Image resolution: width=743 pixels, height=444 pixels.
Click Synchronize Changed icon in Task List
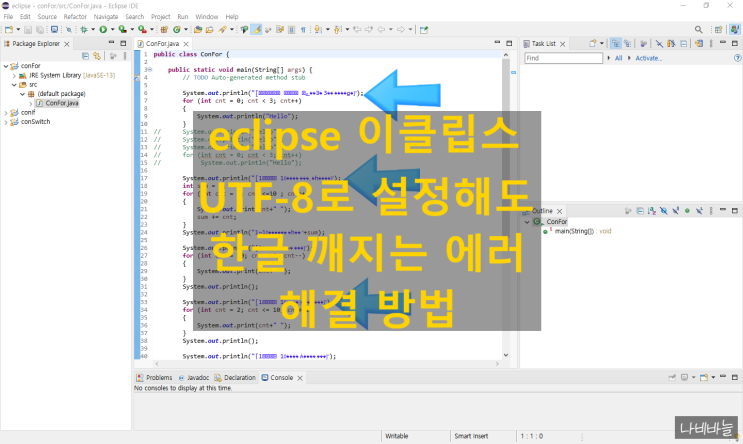[698, 44]
